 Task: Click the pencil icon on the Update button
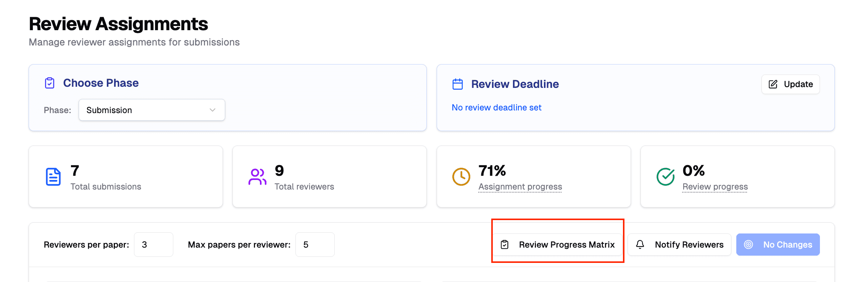[773, 84]
